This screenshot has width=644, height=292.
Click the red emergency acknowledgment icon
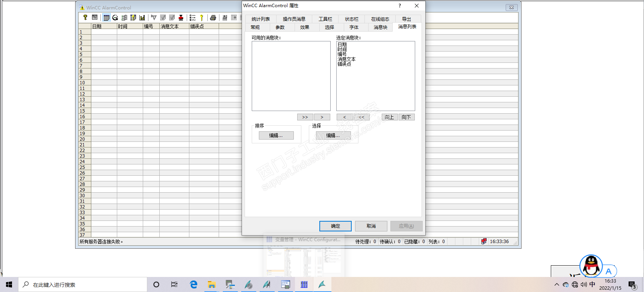click(181, 17)
